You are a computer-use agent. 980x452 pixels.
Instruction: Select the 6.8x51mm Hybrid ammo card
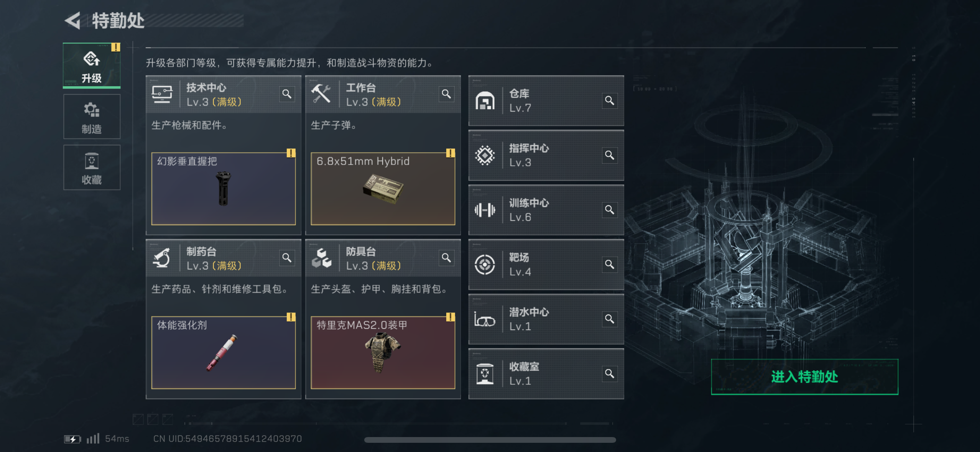tap(383, 189)
